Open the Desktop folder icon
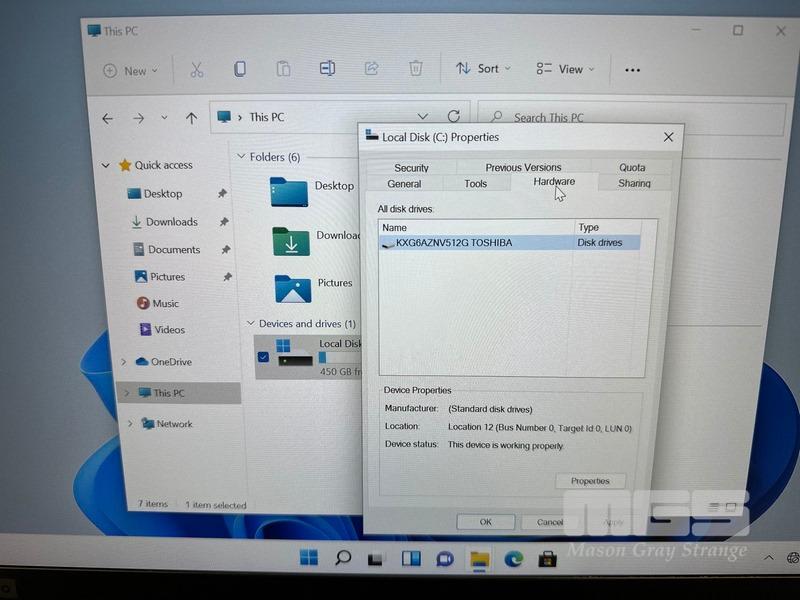Viewport: 800px width, 600px height. [289, 191]
